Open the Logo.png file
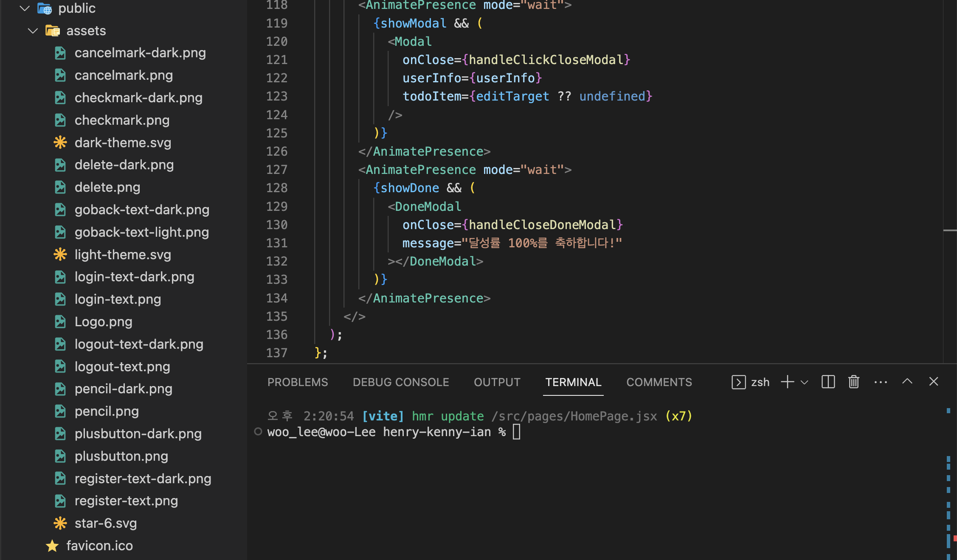The width and height of the screenshot is (957, 560). [103, 322]
